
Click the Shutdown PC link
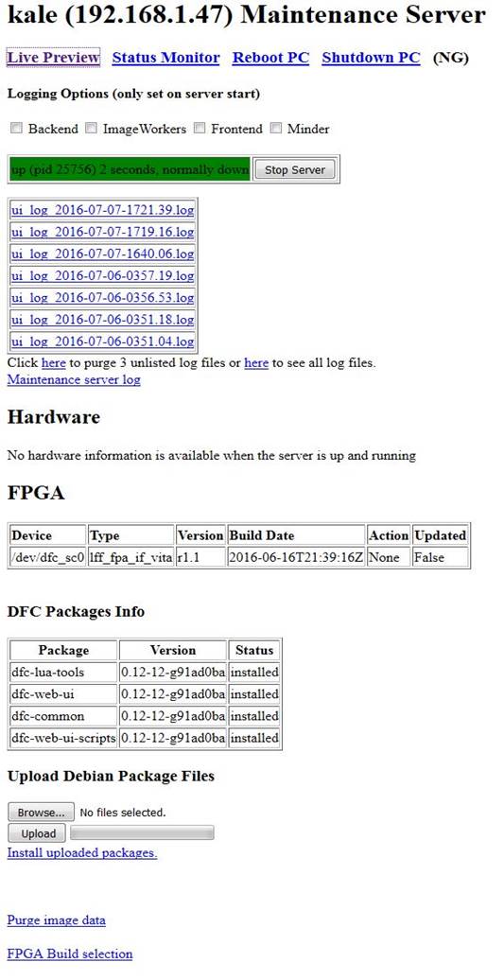[371, 58]
